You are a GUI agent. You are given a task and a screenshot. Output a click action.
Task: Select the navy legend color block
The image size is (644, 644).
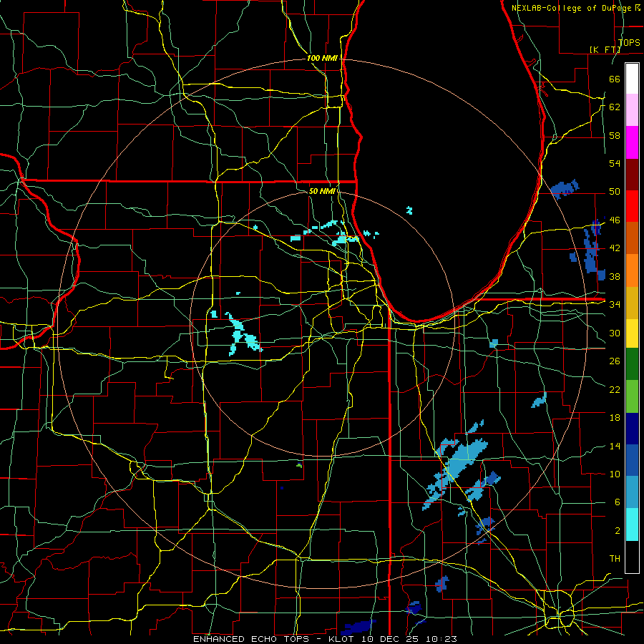(632, 429)
